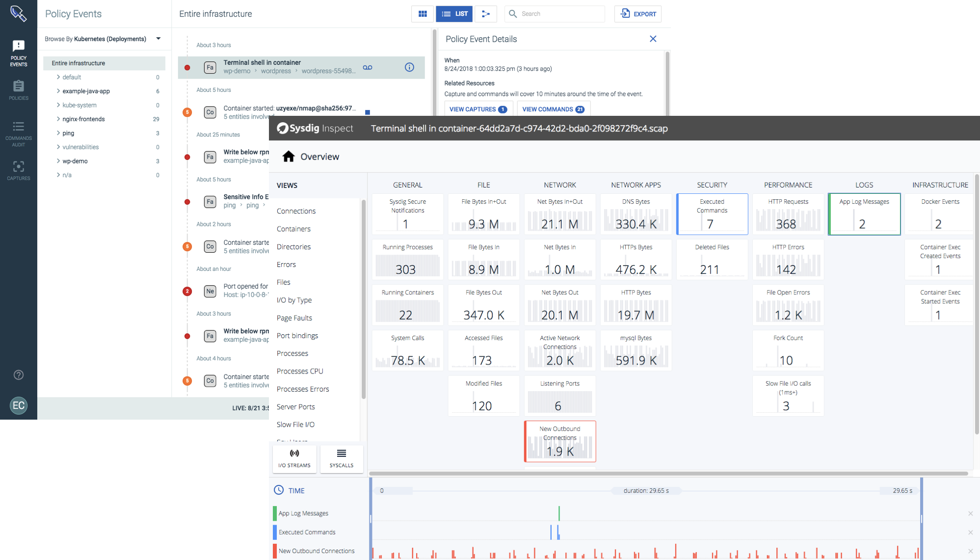Screen dimensions: 980x560
Task: Expand the wp-demo namespace
Action: [58, 161]
